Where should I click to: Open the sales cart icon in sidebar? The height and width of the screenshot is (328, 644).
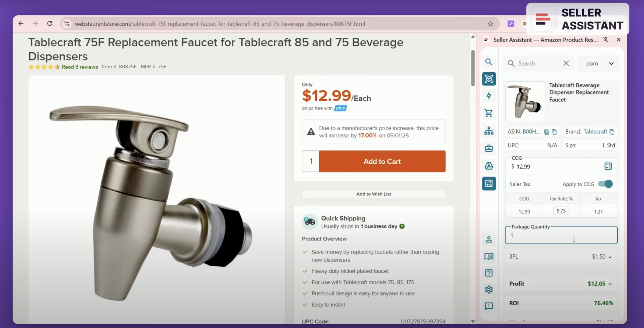click(x=489, y=113)
